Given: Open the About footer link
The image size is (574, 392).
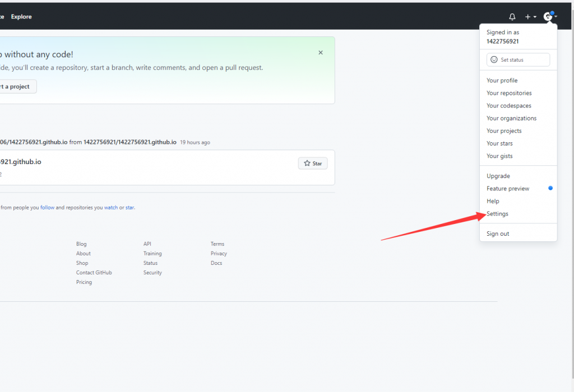Looking at the screenshot, I should (x=83, y=254).
